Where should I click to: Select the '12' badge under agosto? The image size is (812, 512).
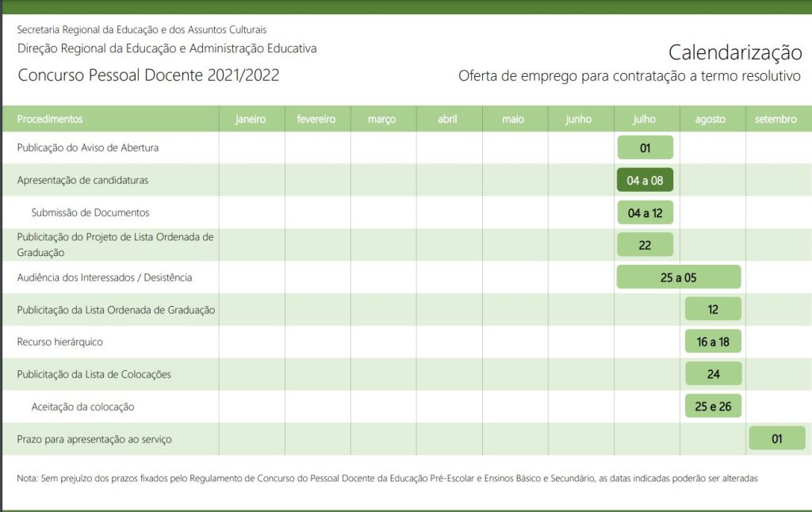point(713,309)
